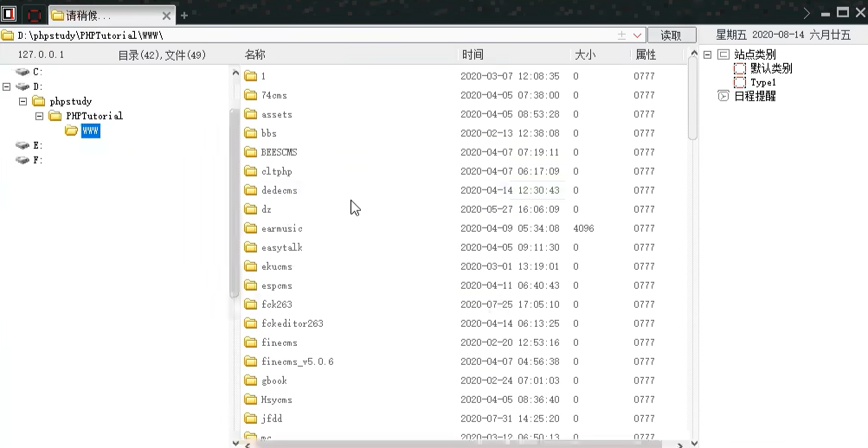Select the phpstudy folder in tree
This screenshot has width=868, height=448.
pos(71,101)
